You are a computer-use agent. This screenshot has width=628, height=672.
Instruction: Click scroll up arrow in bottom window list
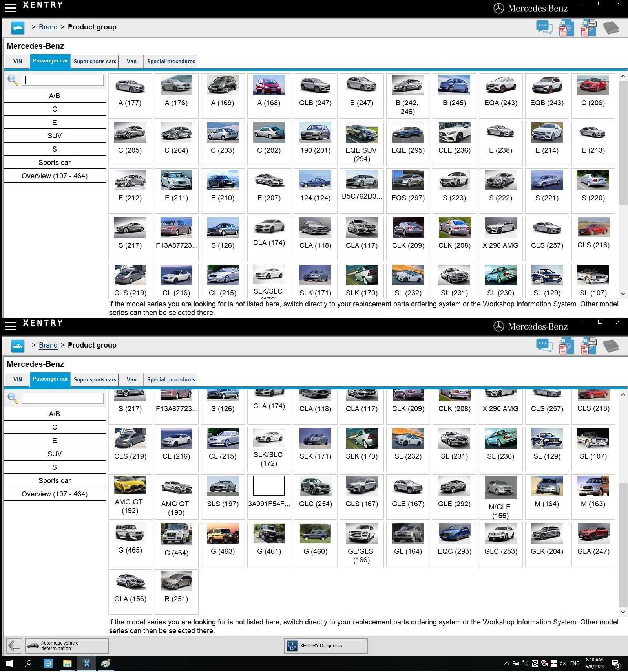pos(623,394)
